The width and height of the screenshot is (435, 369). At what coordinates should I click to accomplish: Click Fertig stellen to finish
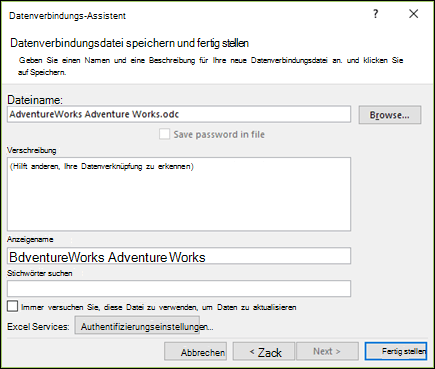(396, 351)
